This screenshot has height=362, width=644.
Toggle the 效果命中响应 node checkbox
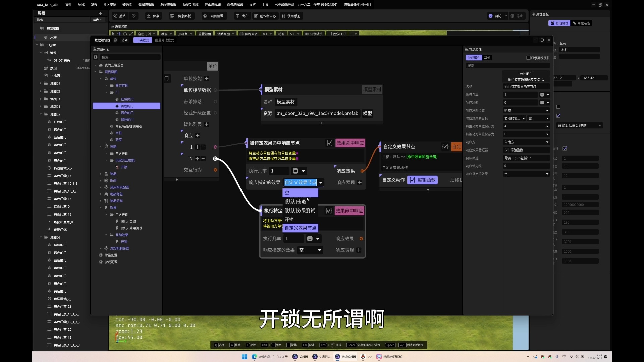[x=329, y=143]
